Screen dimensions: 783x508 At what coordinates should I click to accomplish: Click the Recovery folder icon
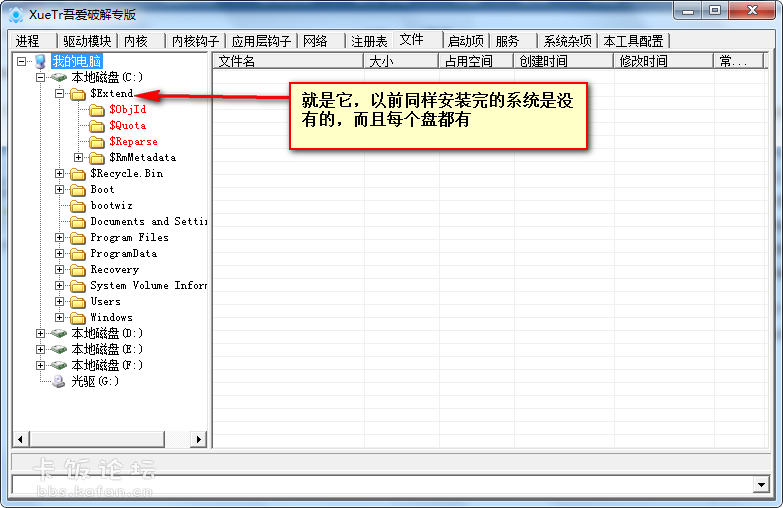(x=78, y=270)
